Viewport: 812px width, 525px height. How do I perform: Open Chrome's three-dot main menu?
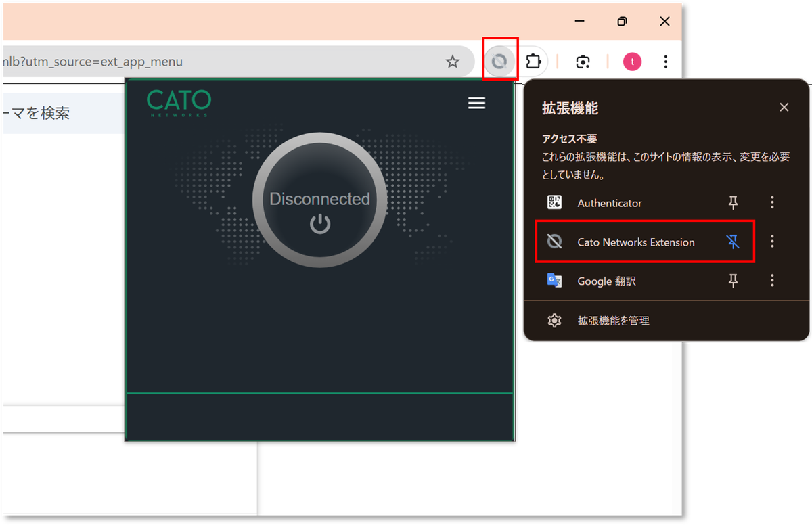[x=666, y=62]
